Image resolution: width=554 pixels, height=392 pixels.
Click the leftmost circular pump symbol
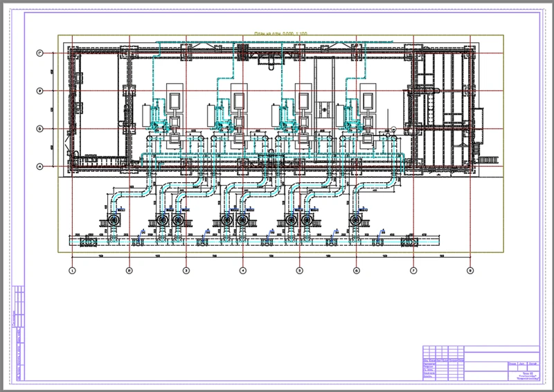coord(112,220)
